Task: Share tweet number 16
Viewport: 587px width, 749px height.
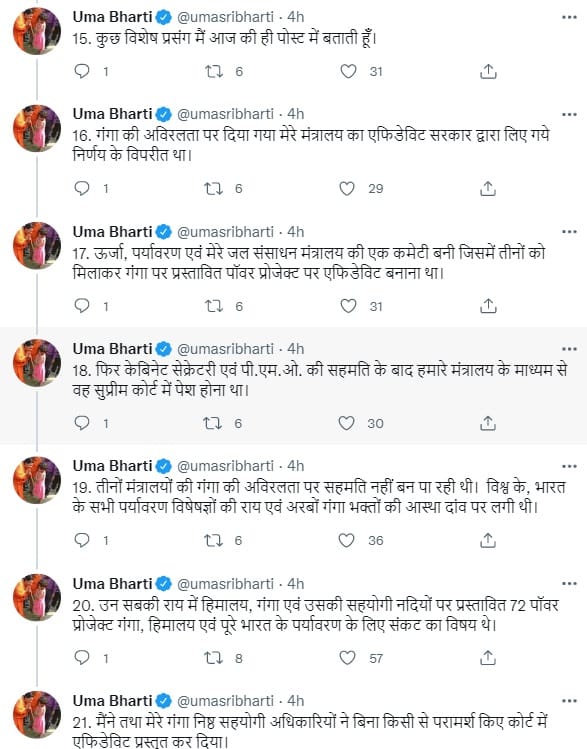Action: pyautogui.click(x=488, y=189)
